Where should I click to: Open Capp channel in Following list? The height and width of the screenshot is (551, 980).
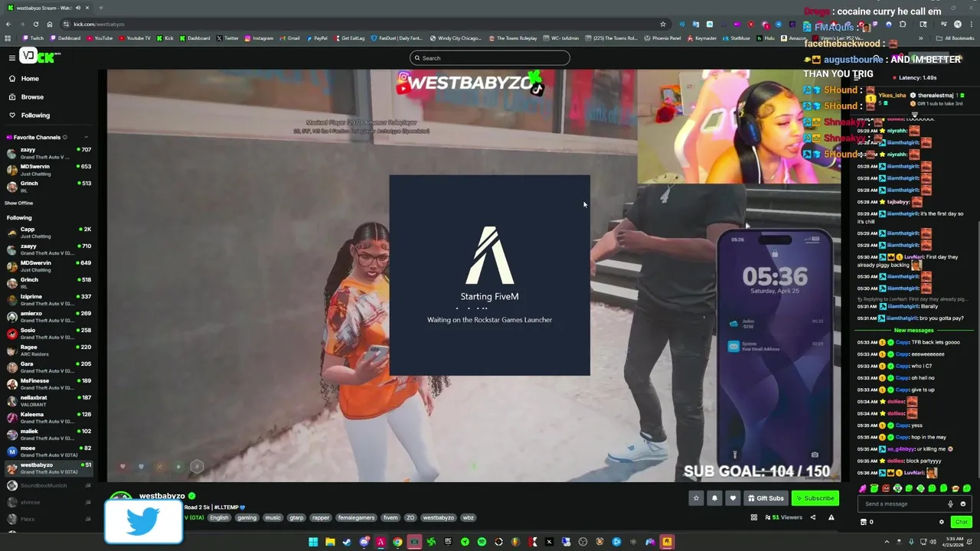point(48,233)
